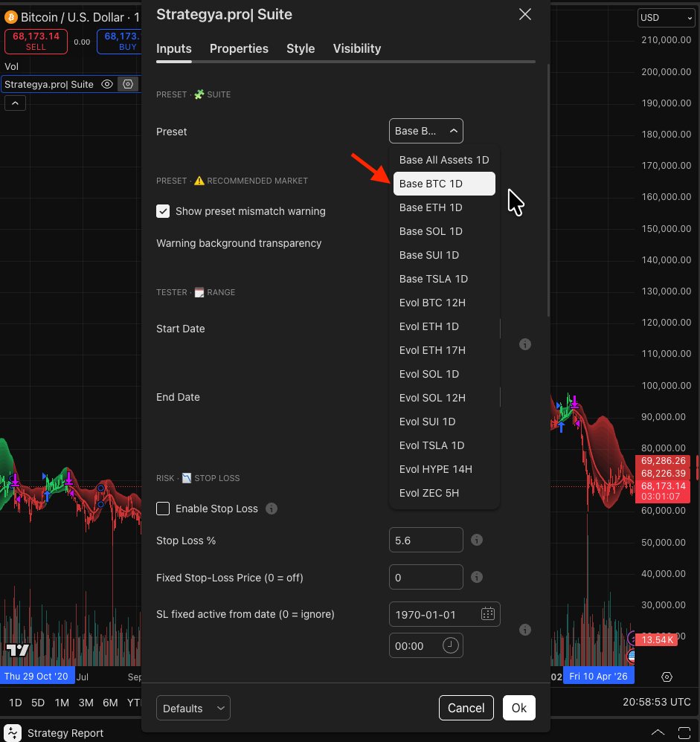Open the Strategy Report panel label
Viewport: 700px width, 742px height.
(65, 732)
